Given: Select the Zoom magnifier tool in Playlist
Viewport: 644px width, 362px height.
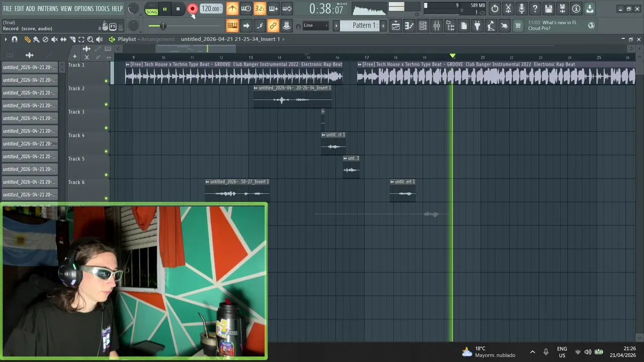Looking at the screenshot, I should tap(91, 39).
